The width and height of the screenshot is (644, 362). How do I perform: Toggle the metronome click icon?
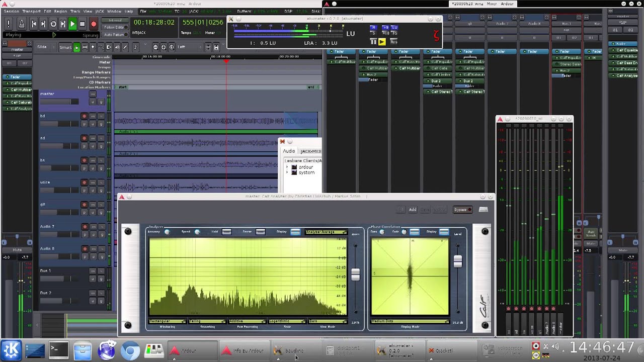(x=22, y=24)
